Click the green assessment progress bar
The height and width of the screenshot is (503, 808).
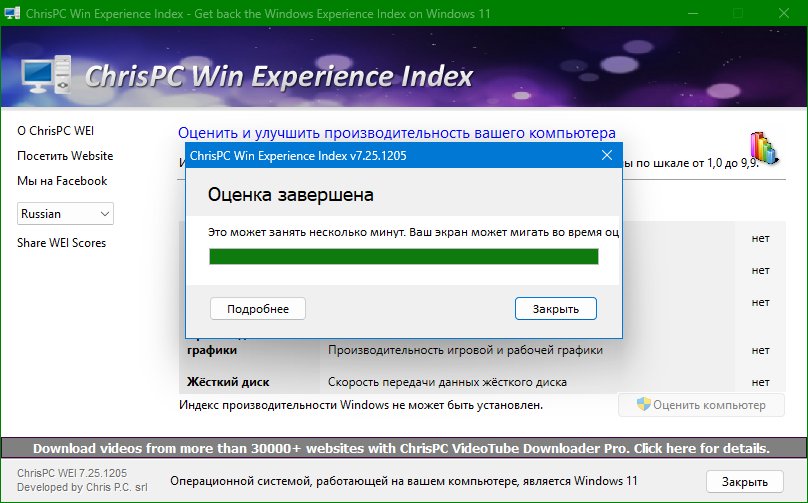coord(403,257)
